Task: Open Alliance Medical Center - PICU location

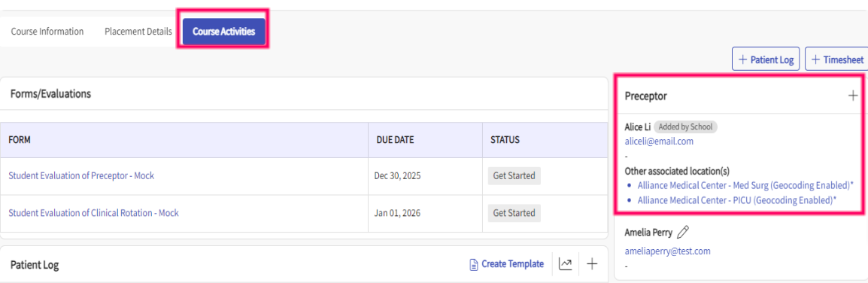Action: (737, 200)
